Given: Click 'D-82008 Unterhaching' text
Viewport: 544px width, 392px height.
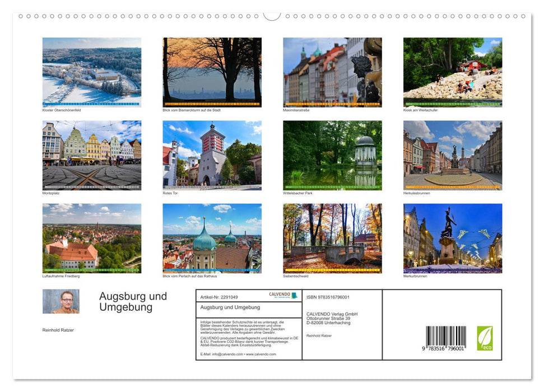Looking at the screenshot, I should pyautogui.click(x=328, y=323).
